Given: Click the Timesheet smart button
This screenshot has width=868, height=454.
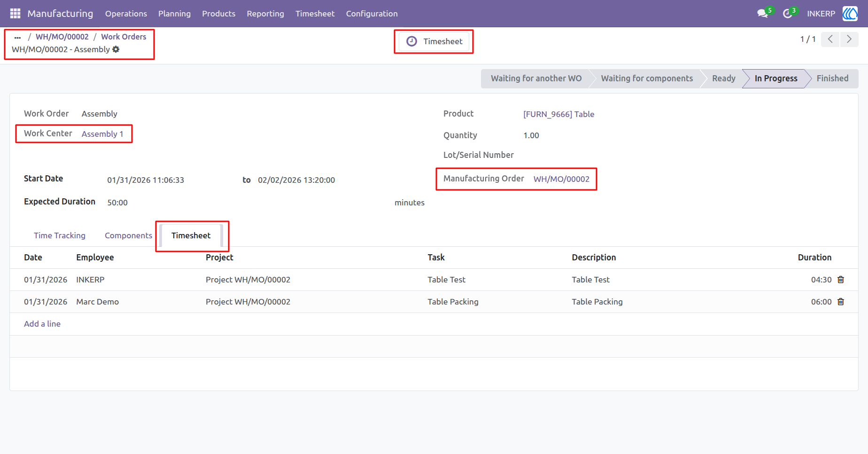Looking at the screenshot, I should coord(434,41).
